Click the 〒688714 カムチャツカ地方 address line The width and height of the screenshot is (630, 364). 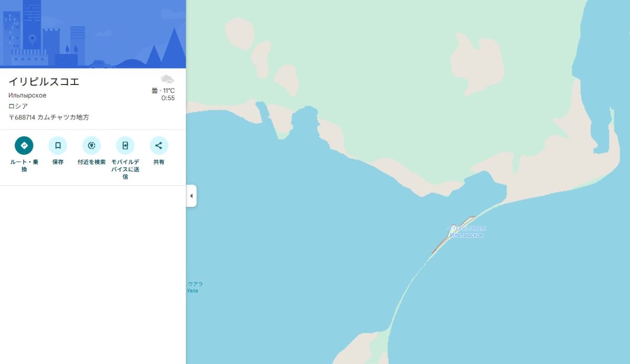pyautogui.click(x=49, y=117)
